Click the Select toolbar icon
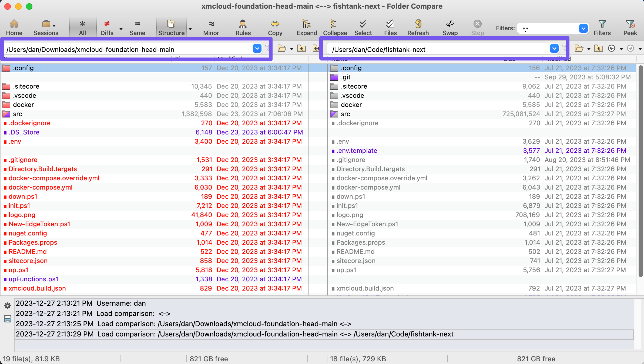The height and width of the screenshot is (364, 644). point(363,28)
